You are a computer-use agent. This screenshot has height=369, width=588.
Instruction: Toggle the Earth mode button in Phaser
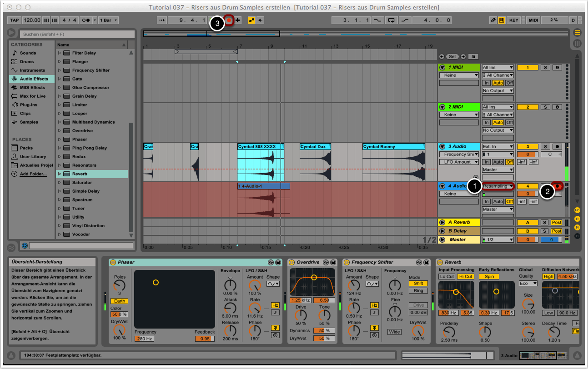(x=119, y=301)
